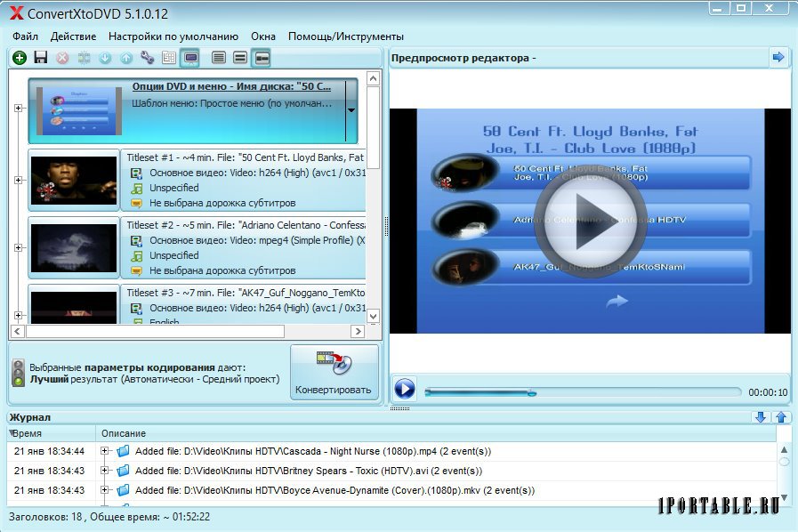Select the Adriano Celentano video thumbnail

click(x=74, y=248)
